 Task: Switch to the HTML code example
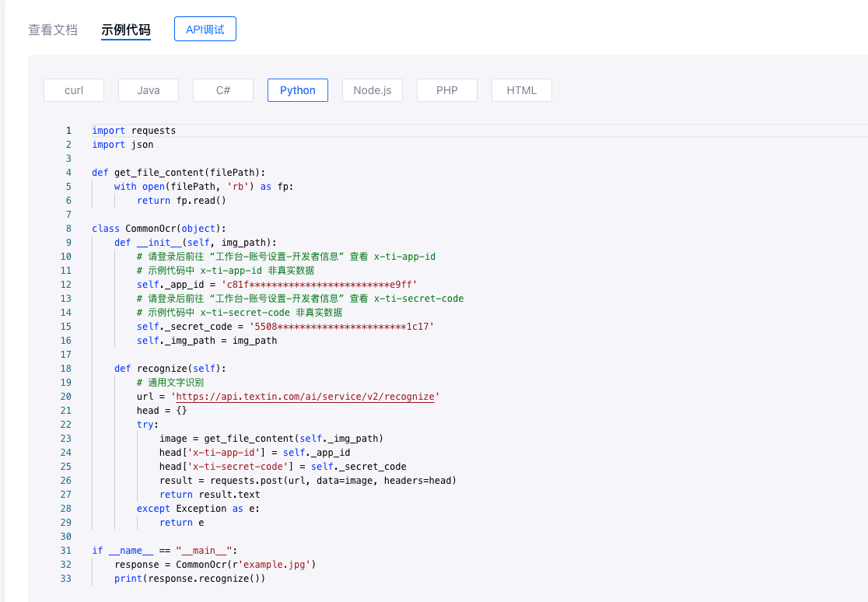[x=522, y=90]
